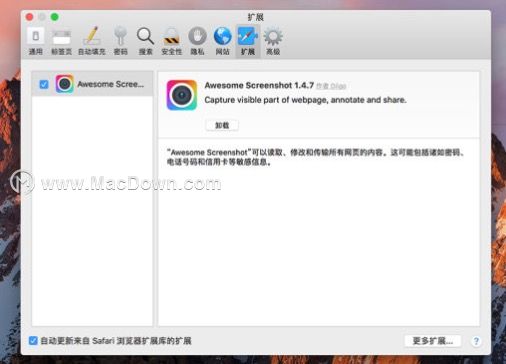Open the 隐私 (Privacy) hand icon pane
The image size is (506, 364).
[x=197, y=41]
